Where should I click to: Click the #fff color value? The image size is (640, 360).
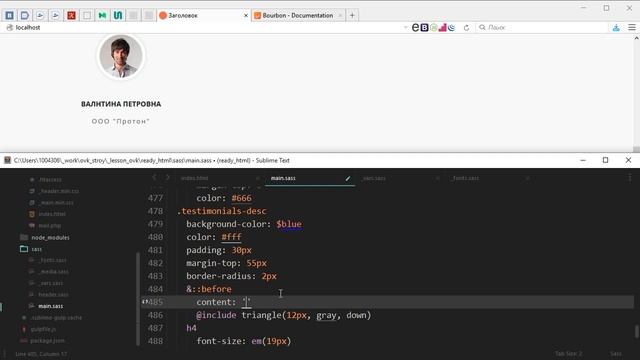click(x=231, y=237)
